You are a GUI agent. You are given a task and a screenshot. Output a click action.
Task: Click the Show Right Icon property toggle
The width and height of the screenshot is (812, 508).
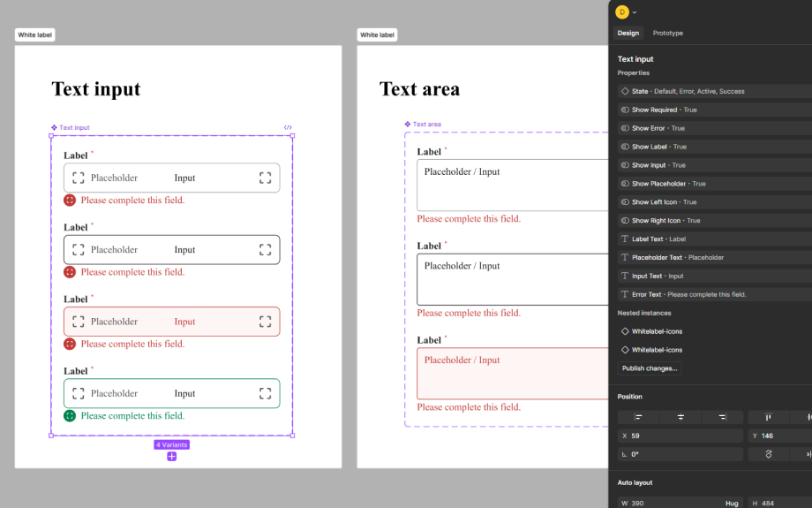pos(625,221)
